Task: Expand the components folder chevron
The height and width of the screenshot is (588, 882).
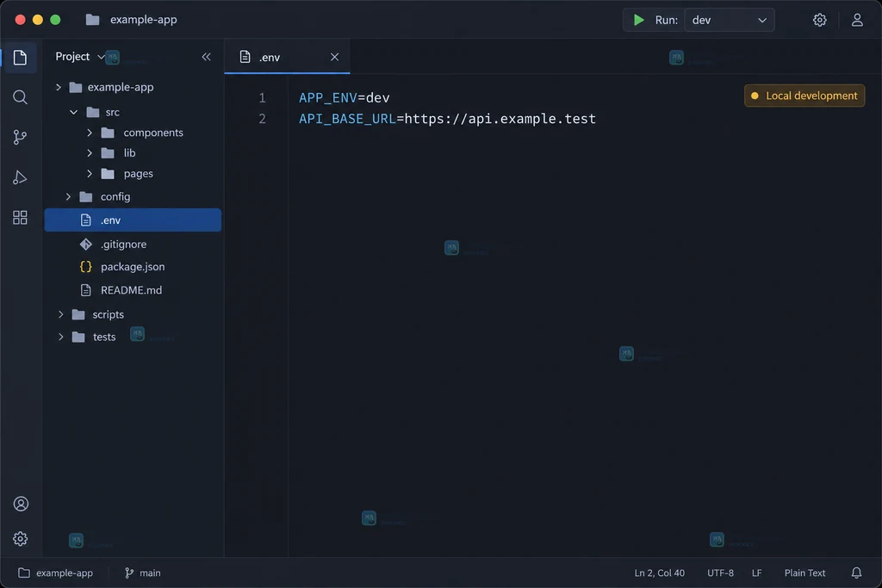Action: (x=90, y=133)
